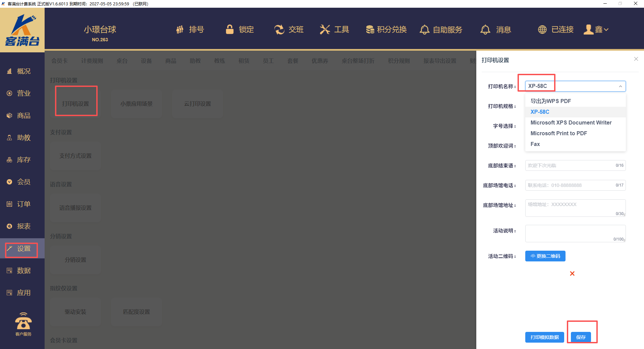Choose 导出为WPS PDF from printer list
Viewport: 644px width, 349px height.
point(550,101)
